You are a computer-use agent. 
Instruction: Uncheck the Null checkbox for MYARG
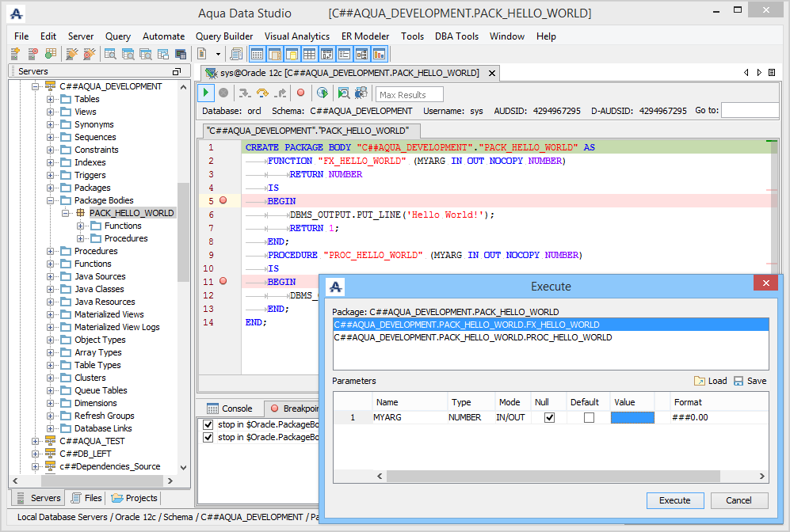pos(549,417)
